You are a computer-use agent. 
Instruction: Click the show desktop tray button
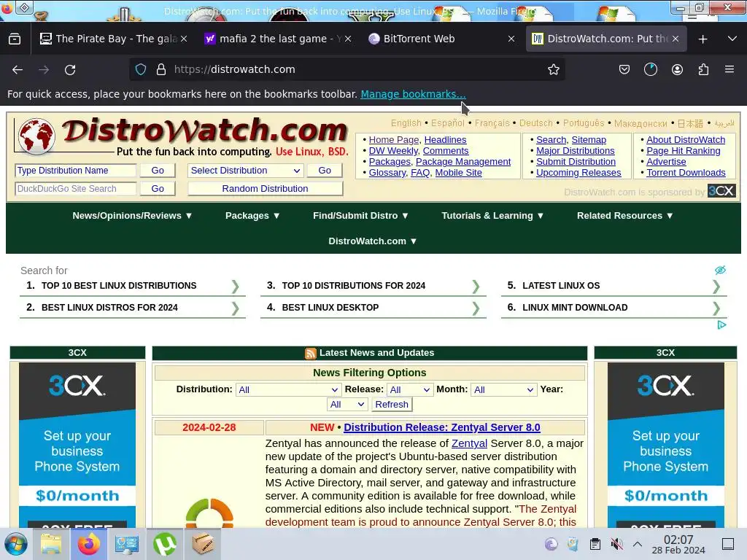[x=727, y=544]
